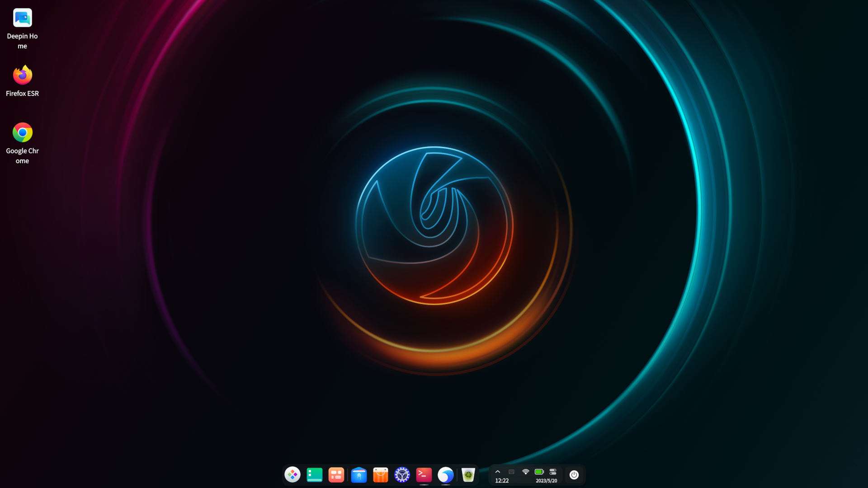The height and width of the screenshot is (488, 868).
Task: Click the battery status indicator in the tray
Action: coord(539,471)
